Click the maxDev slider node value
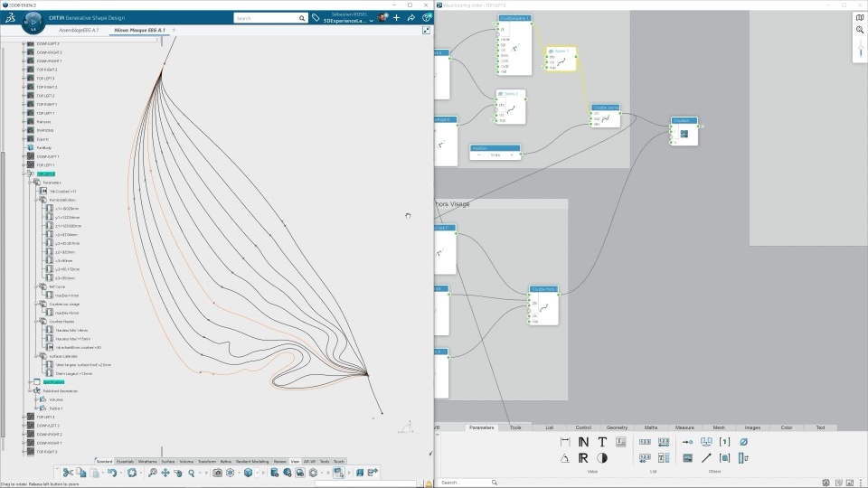 click(x=495, y=155)
